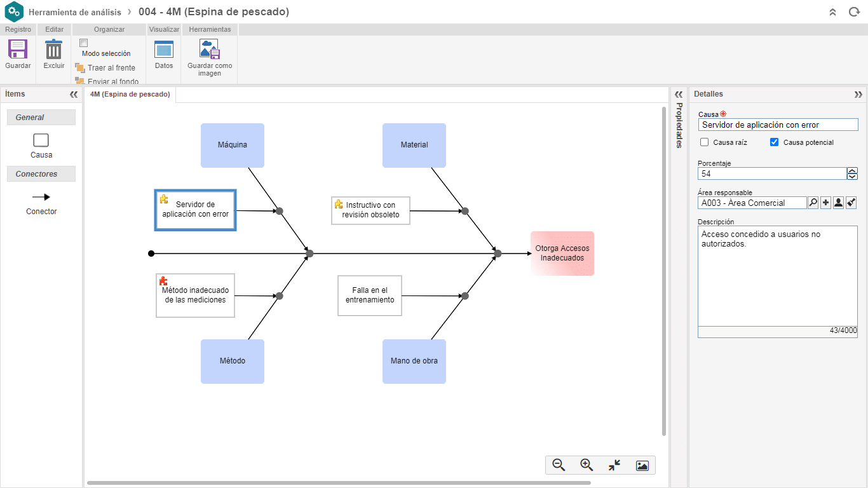The height and width of the screenshot is (488, 868).
Task: Click the refresh icon in the header
Action: click(x=854, y=12)
